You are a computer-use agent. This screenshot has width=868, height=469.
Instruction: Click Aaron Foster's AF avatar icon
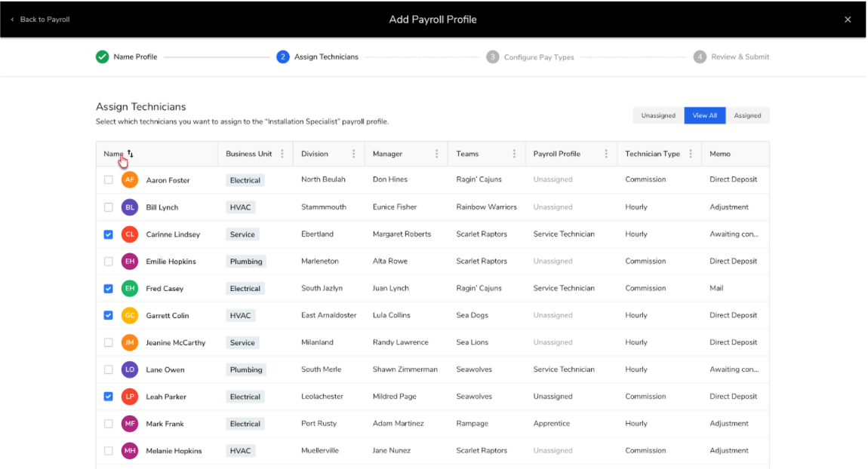130,179
